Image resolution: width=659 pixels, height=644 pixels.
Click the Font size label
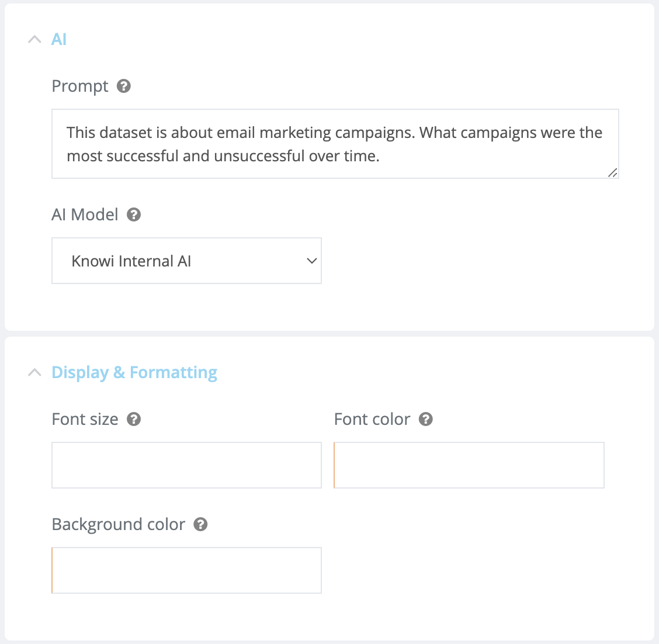85,420
